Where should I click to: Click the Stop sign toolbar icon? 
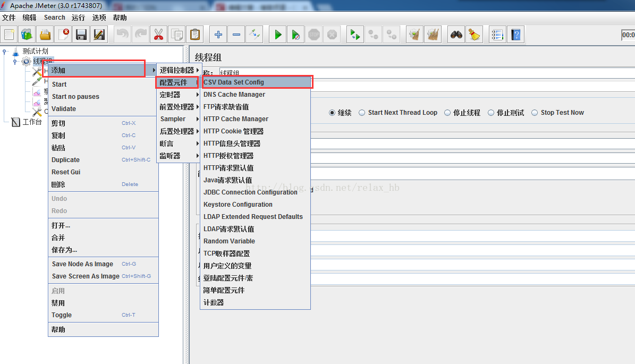point(314,35)
